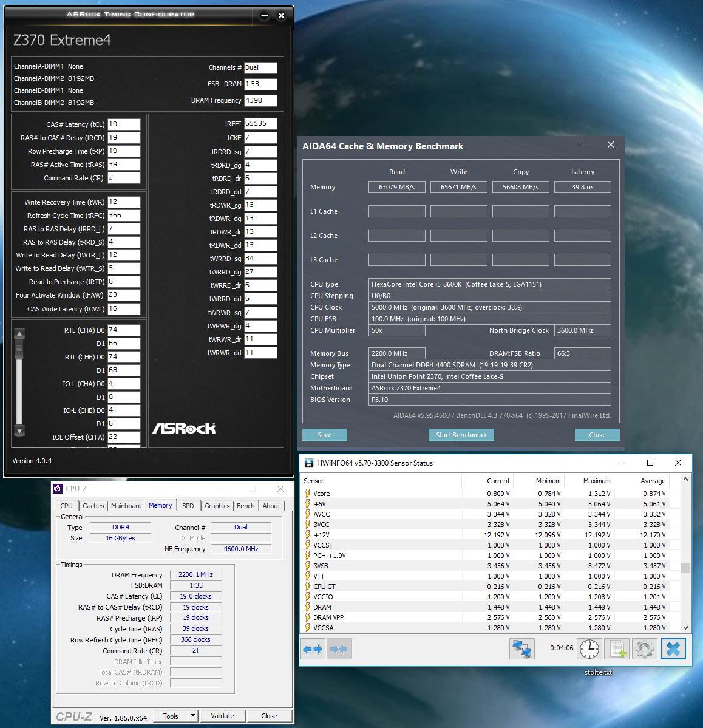Maximize the HWiNFO64 Sensor Status window
This screenshot has height=728, width=703.
coord(650,463)
